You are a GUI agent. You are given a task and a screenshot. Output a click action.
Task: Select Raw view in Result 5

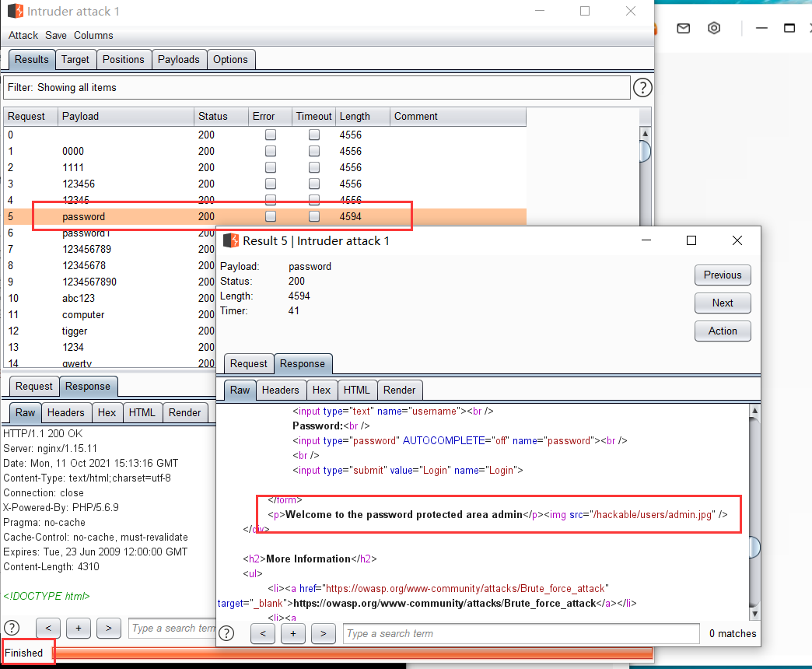click(x=240, y=391)
